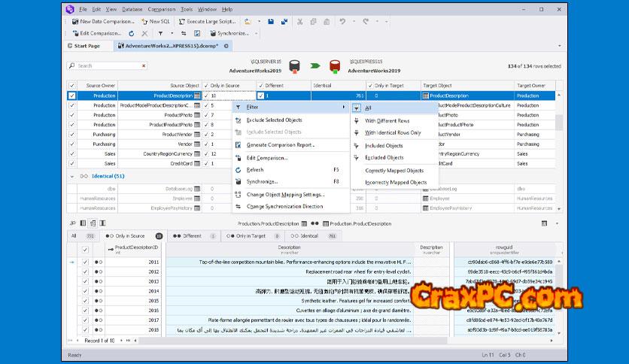
Task: Open the dropdown arrow beside the filter icon
Action: click(172, 33)
